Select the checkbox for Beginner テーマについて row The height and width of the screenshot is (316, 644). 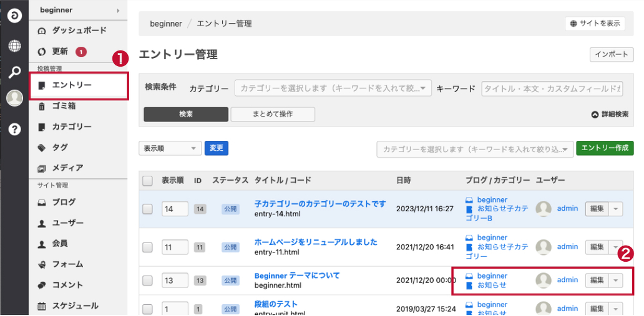point(148,280)
